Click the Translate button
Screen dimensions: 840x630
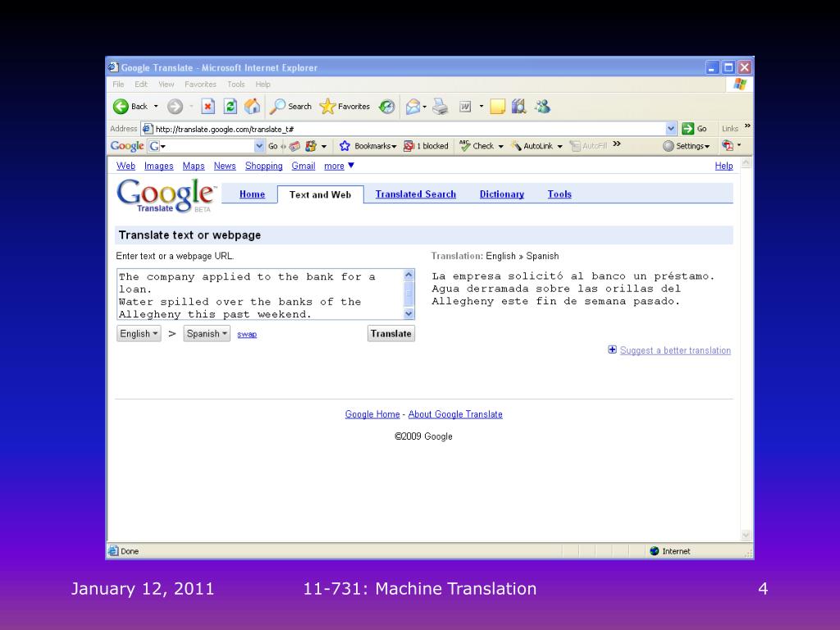coord(391,334)
